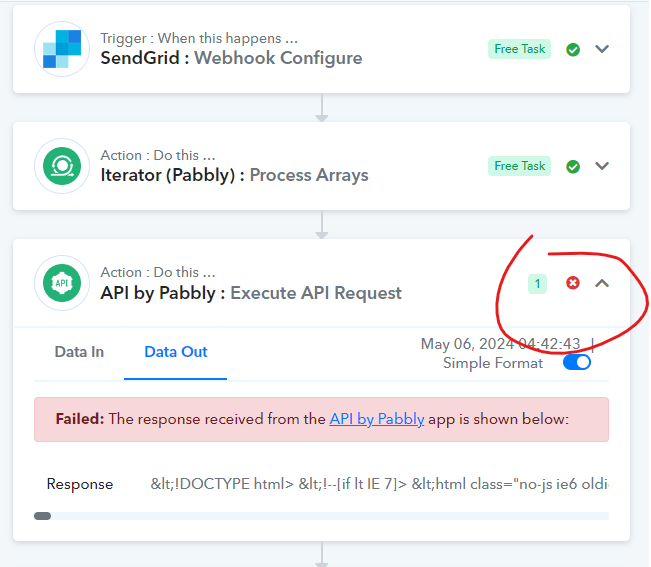Click the task count badge showing 1
This screenshot has height=567, width=651.
click(x=537, y=284)
